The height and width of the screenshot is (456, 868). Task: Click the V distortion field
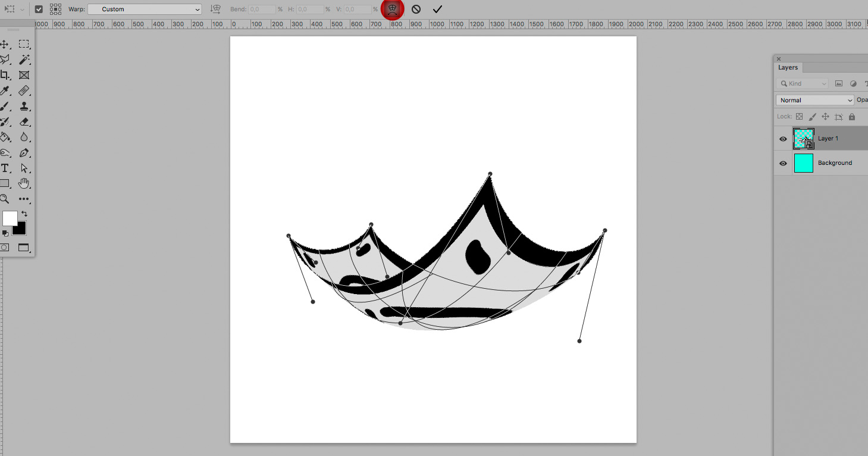358,10
